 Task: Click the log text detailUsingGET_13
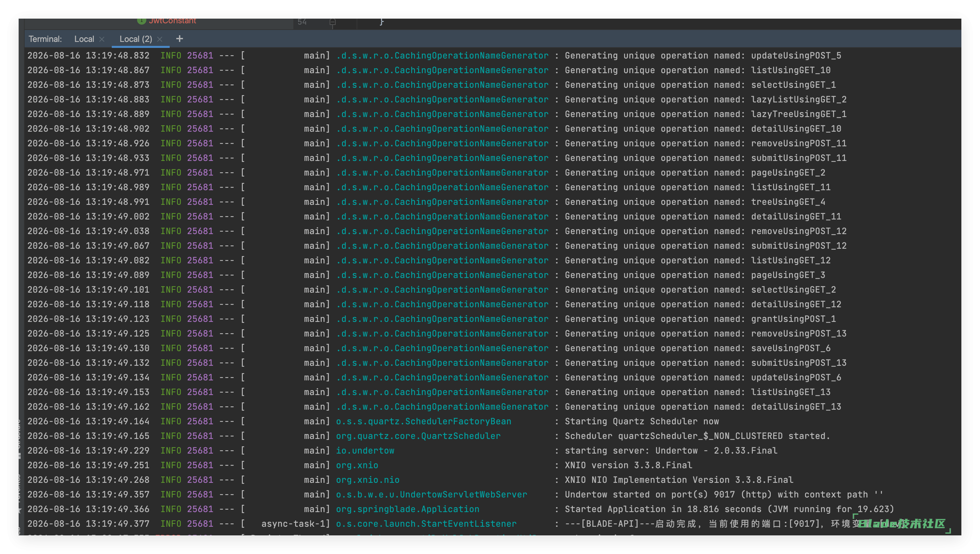[796, 406]
